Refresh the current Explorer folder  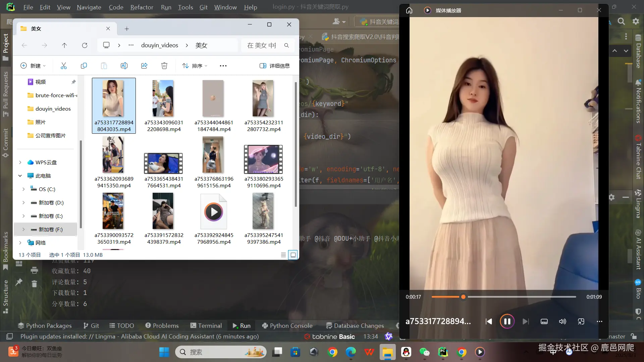[x=85, y=45]
